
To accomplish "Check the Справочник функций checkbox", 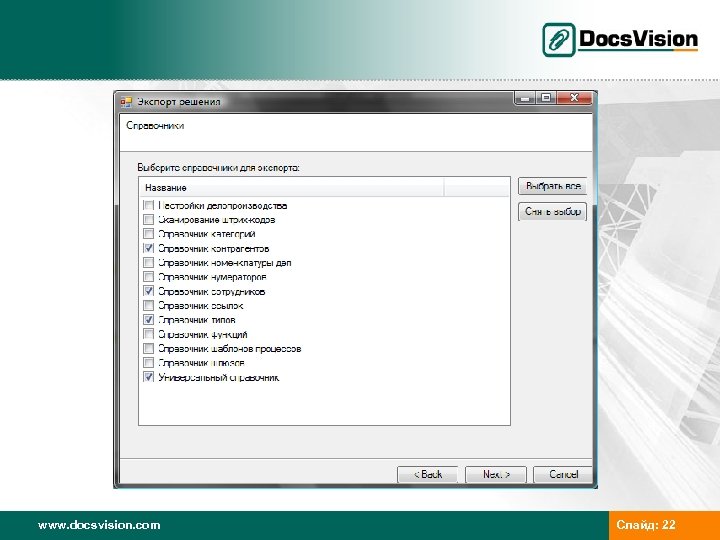I will (x=148, y=334).
